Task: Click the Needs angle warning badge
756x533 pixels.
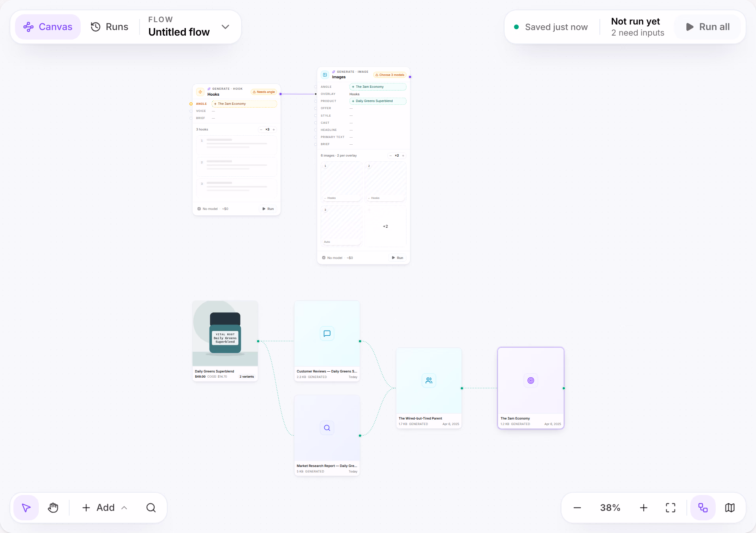Action: click(x=264, y=92)
